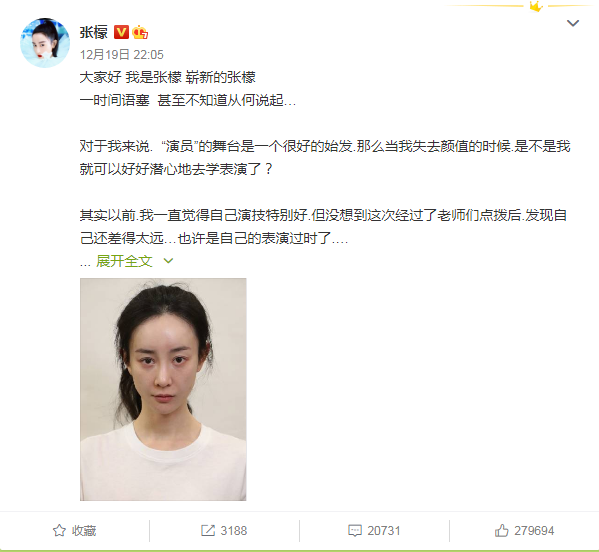Viewport: 599px width, 552px height.
Task: Click comment count 20731
Action: click(384, 531)
